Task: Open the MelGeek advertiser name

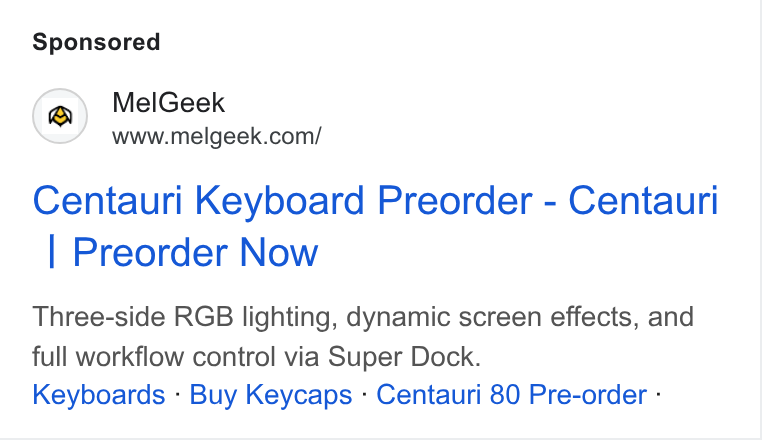Action: click(168, 103)
